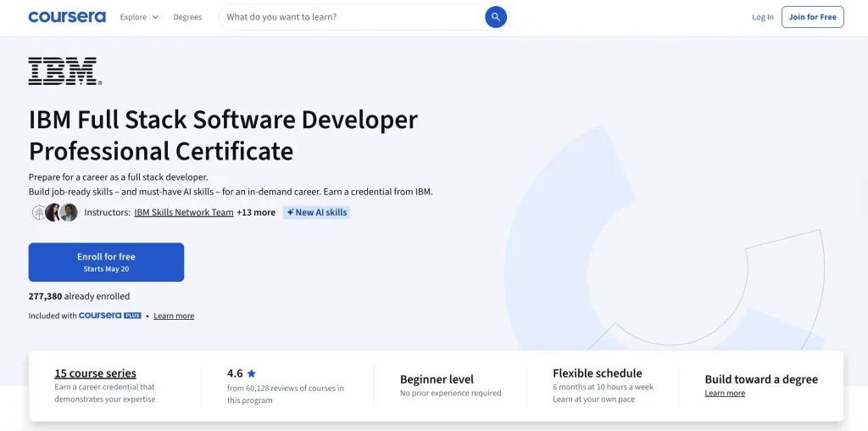Click 'Prepare for a career as a full stack developer' text
This screenshot has width=868, height=431.
[x=119, y=177]
